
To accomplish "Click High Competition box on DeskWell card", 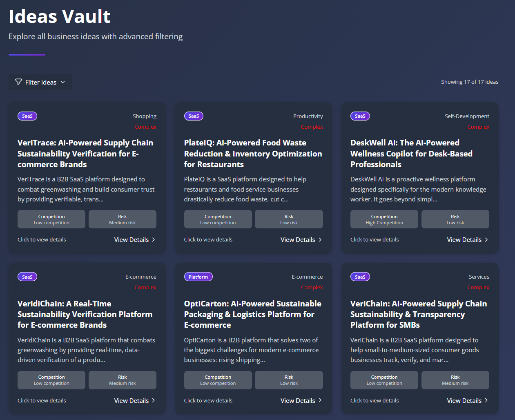I will click(384, 219).
